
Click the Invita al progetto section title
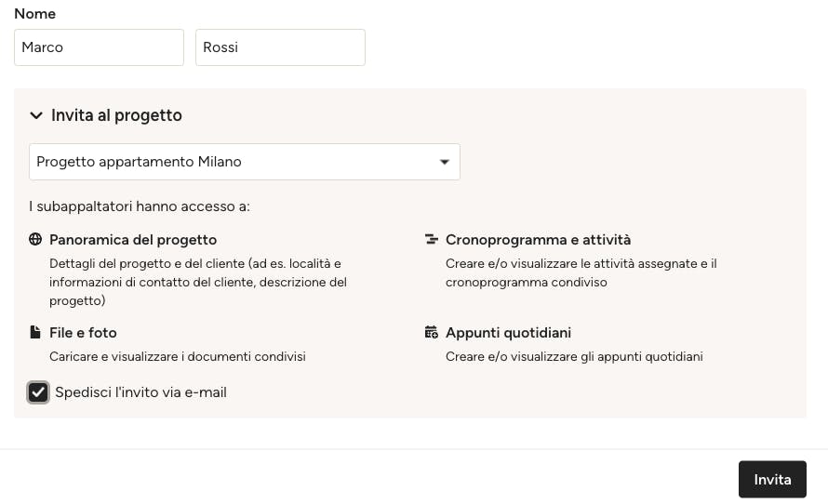pyautogui.click(x=116, y=115)
